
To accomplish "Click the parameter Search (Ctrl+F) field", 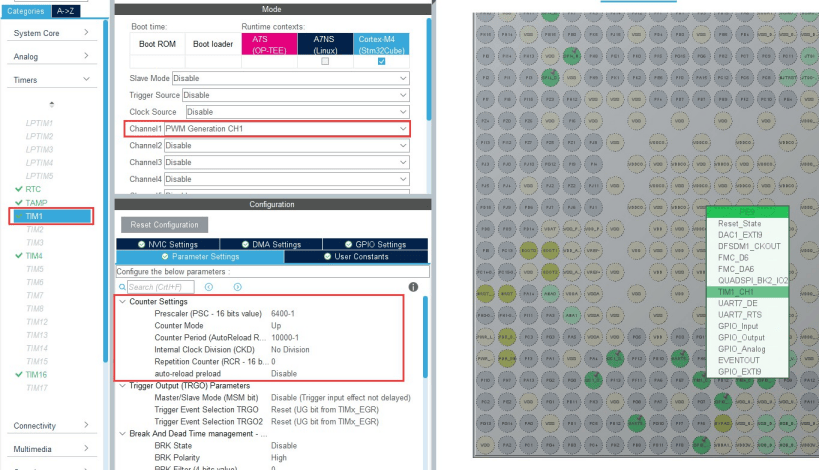I will [x=161, y=287].
